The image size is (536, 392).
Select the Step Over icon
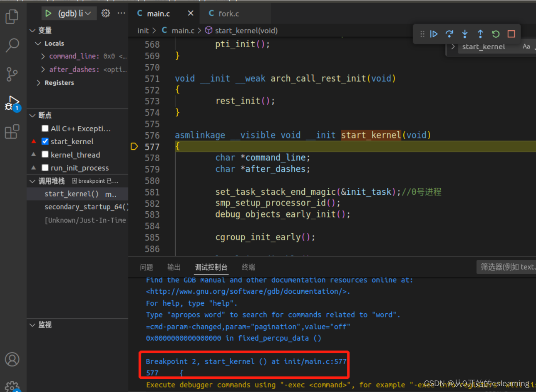tap(449, 34)
